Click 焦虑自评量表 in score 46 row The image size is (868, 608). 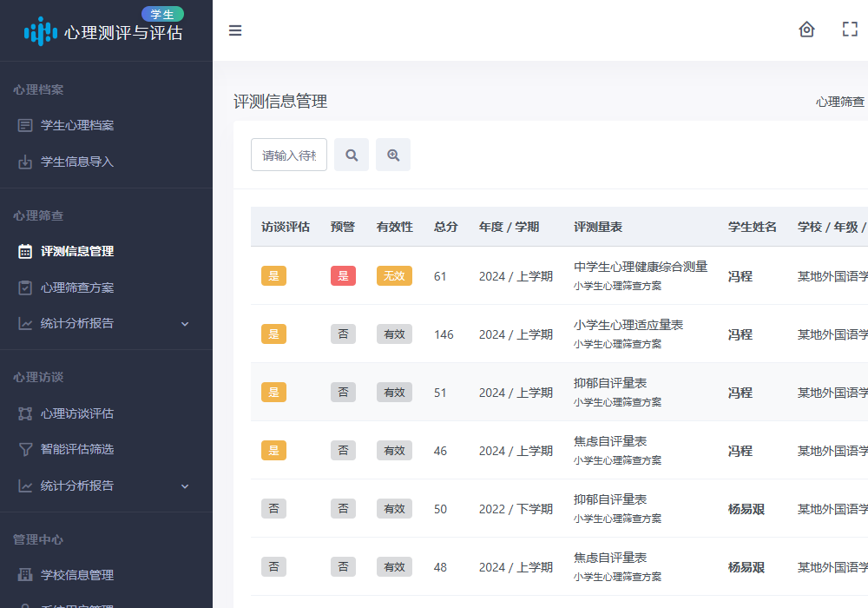(x=610, y=441)
